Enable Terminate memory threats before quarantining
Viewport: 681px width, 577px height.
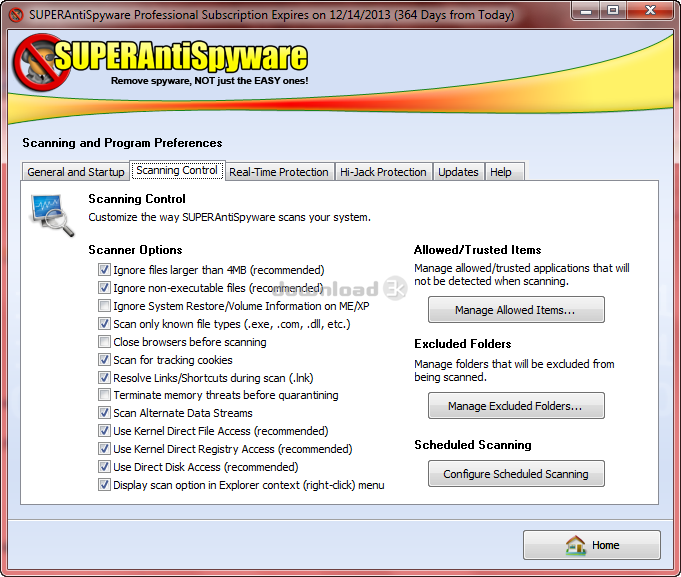(104, 395)
